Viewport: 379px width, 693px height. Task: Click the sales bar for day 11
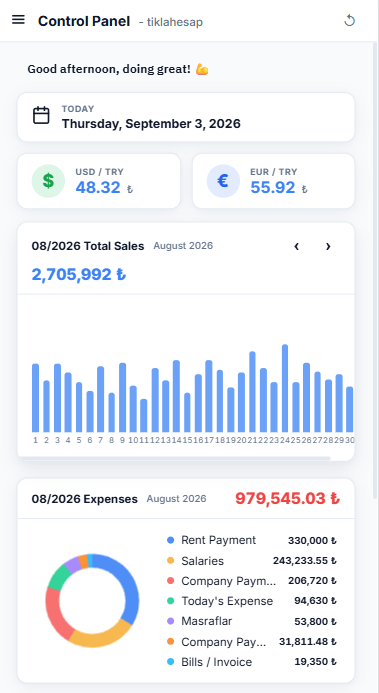point(144,415)
